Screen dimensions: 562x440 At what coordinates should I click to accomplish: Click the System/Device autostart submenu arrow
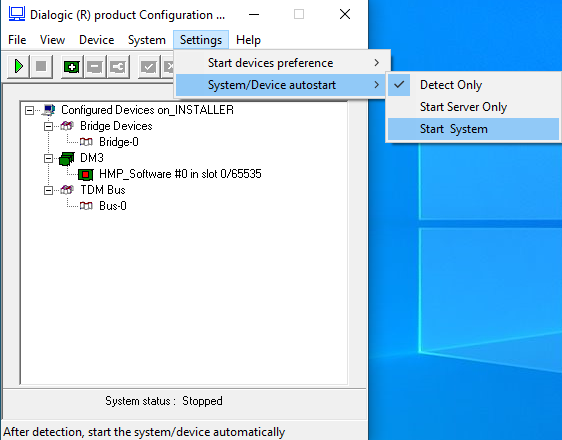pyautogui.click(x=376, y=85)
